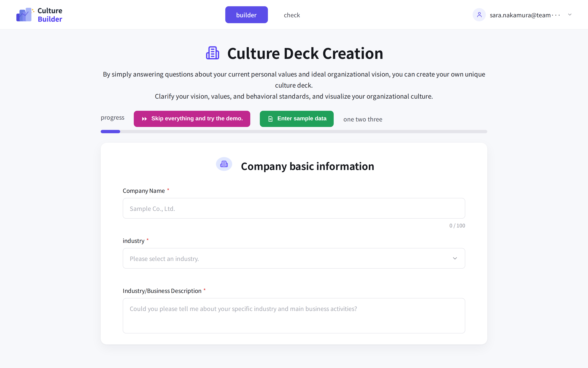Click Skip everything and try the demo
The image size is (588, 368).
point(192,119)
